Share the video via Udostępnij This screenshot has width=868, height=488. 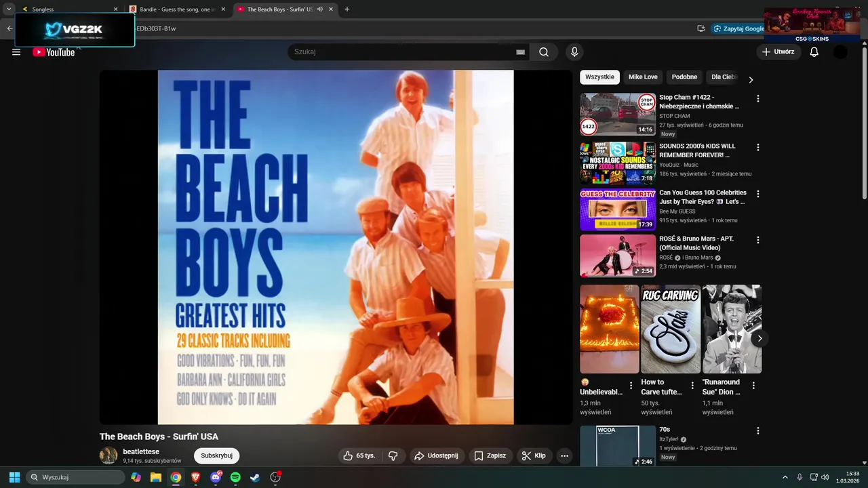pyautogui.click(x=436, y=456)
